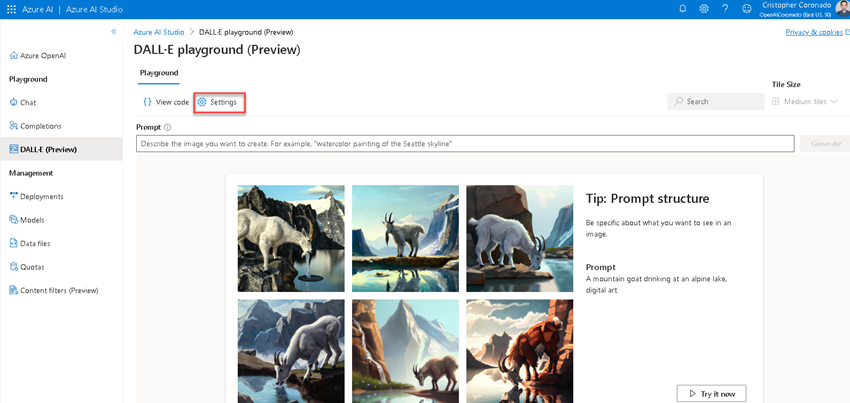Collapse the left navigation pane
Screen dimensions: 850x403
pyautogui.click(x=113, y=33)
